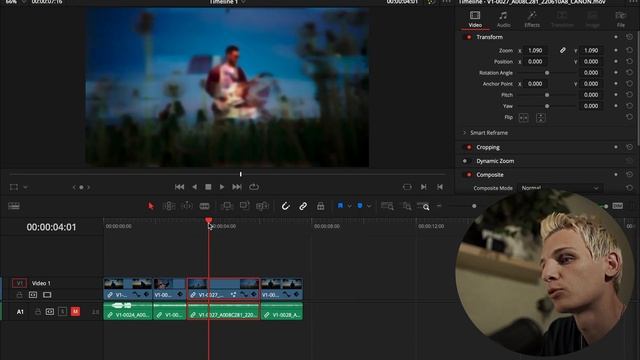Click the viewer scrubber bar playhead

pos(241,174)
